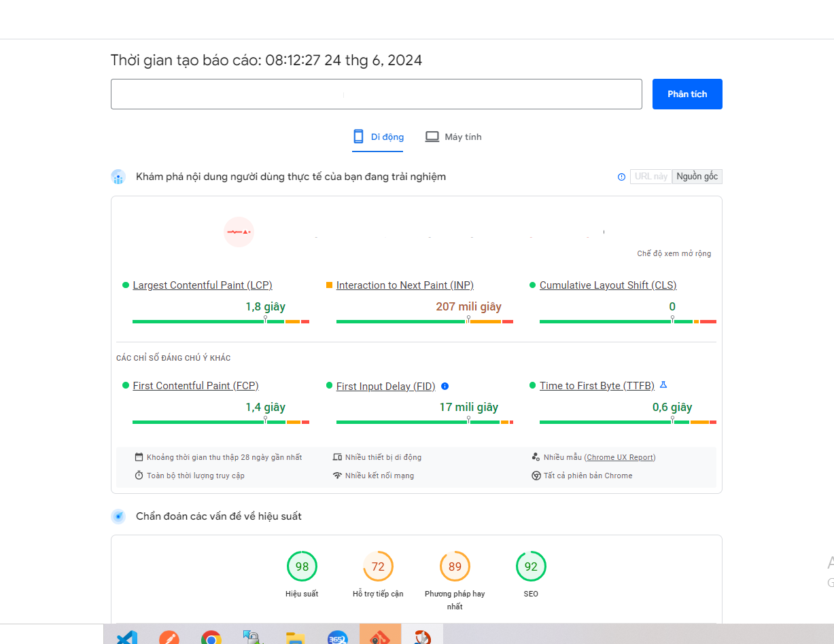Screen dimensions: 834x644
Task: Expand view via Chế độ xem mở rộng
Action: coord(674,253)
